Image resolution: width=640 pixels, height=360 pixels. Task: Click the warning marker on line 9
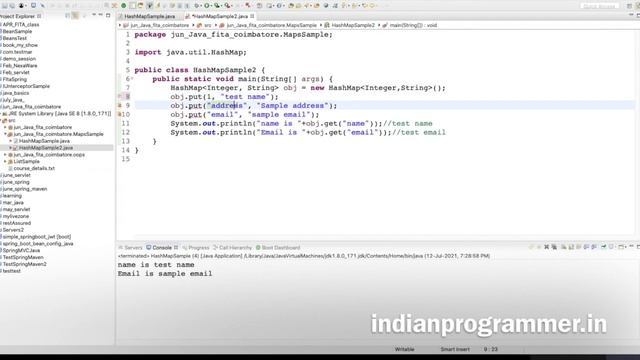120,105
